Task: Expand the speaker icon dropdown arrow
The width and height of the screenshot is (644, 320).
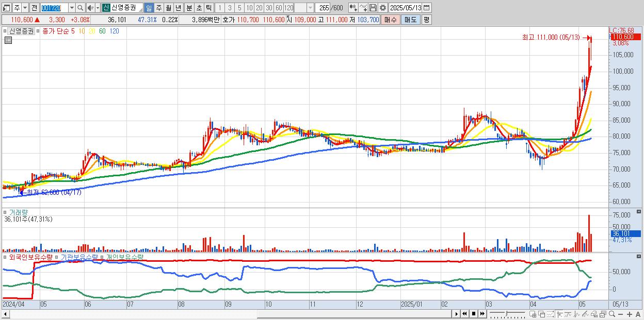Action: (x=98, y=8)
